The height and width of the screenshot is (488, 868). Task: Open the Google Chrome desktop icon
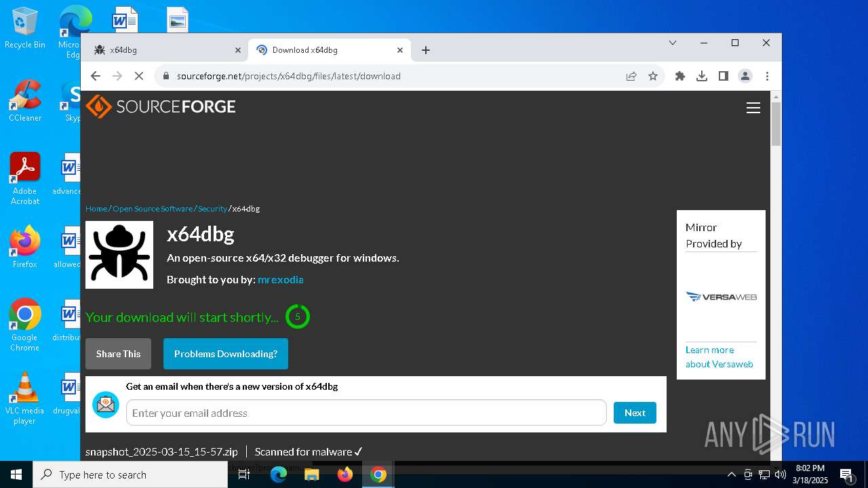pyautogui.click(x=25, y=325)
